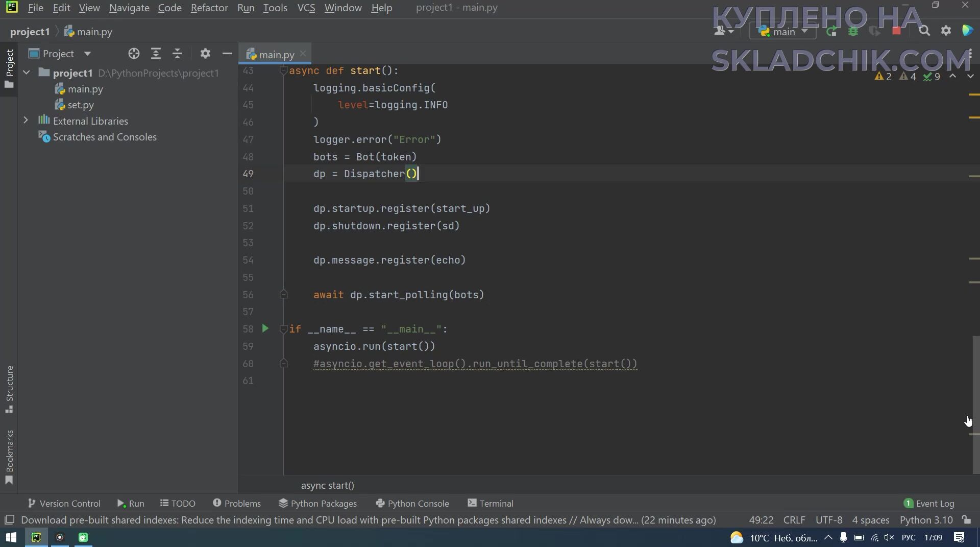Open Version Control tool window
This screenshot has height=547, width=980.
(x=64, y=503)
